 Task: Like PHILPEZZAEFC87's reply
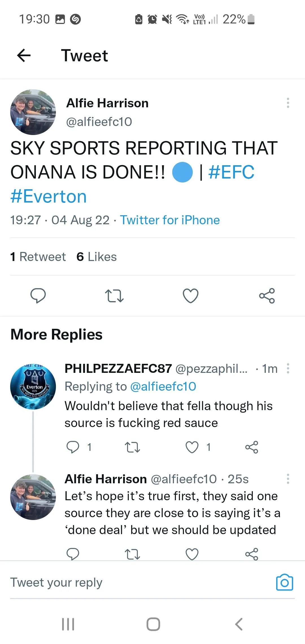(x=192, y=447)
